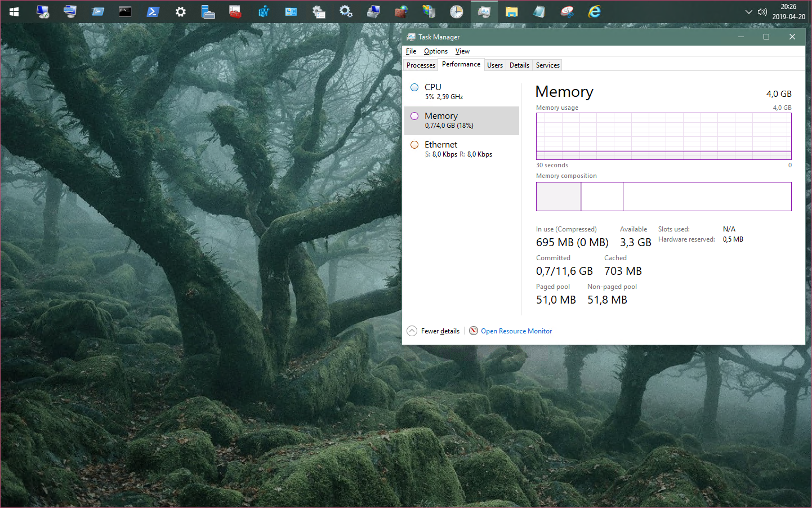Click the volume speaker tray icon
The height and width of the screenshot is (508, 812).
click(762, 11)
